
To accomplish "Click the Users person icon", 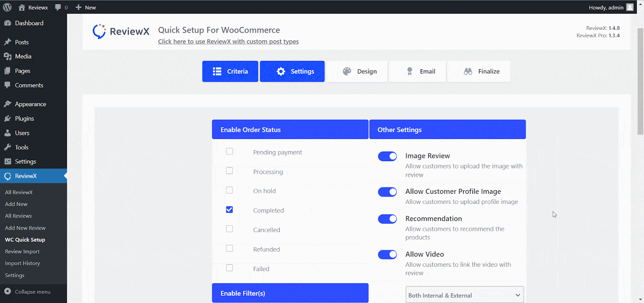I will coord(8,133).
